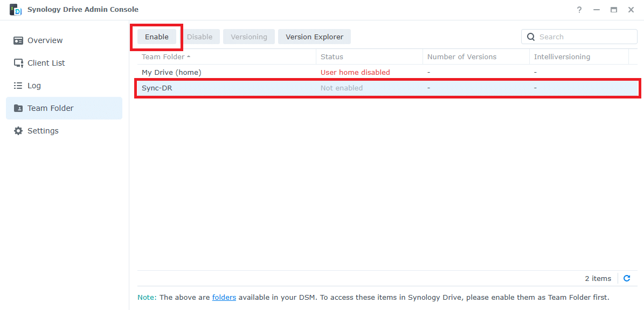Image resolution: width=644 pixels, height=310 pixels.
Task: Open the help question mark icon
Action: [x=579, y=10]
